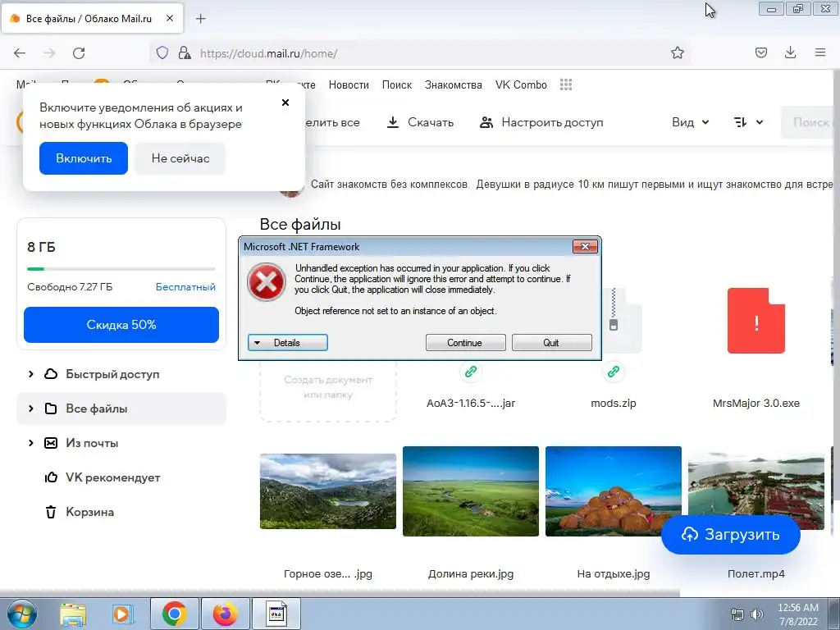
Task: Open the Pocket save icon
Action: [760, 52]
